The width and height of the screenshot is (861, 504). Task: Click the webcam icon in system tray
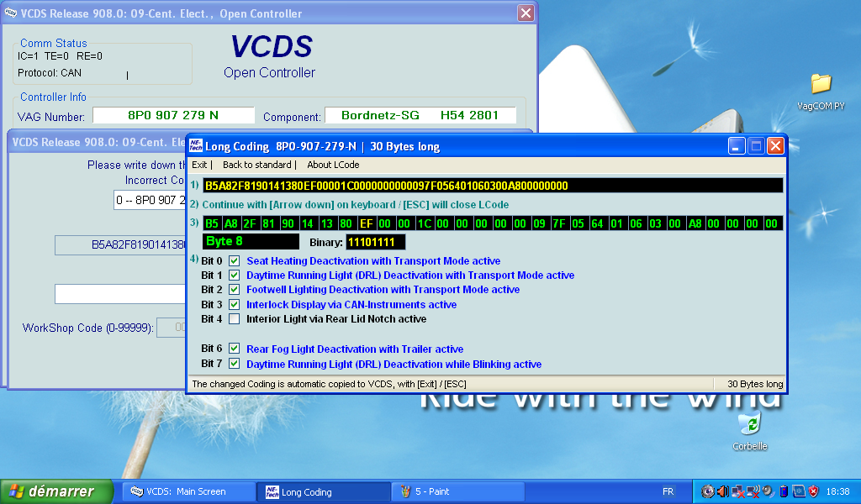click(x=708, y=491)
